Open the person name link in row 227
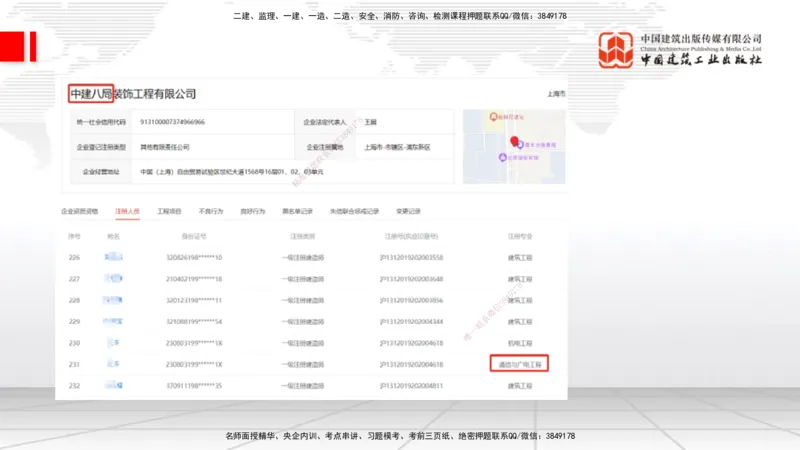Viewport: 800px width, 450px height. (x=113, y=279)
